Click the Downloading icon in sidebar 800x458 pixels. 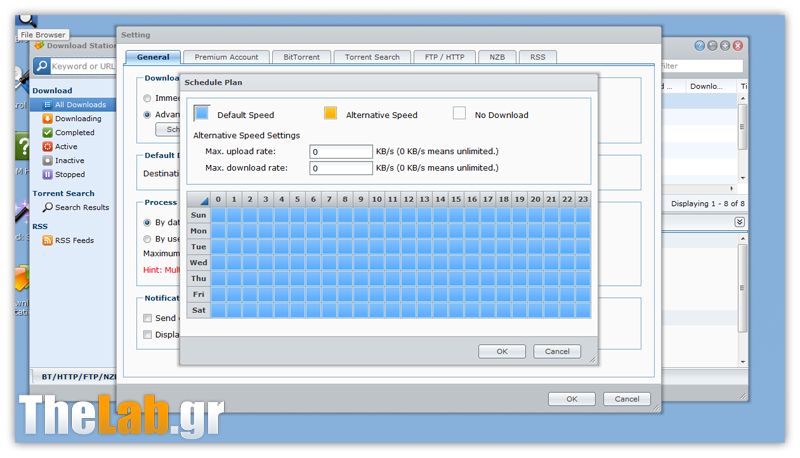(47, 118)
